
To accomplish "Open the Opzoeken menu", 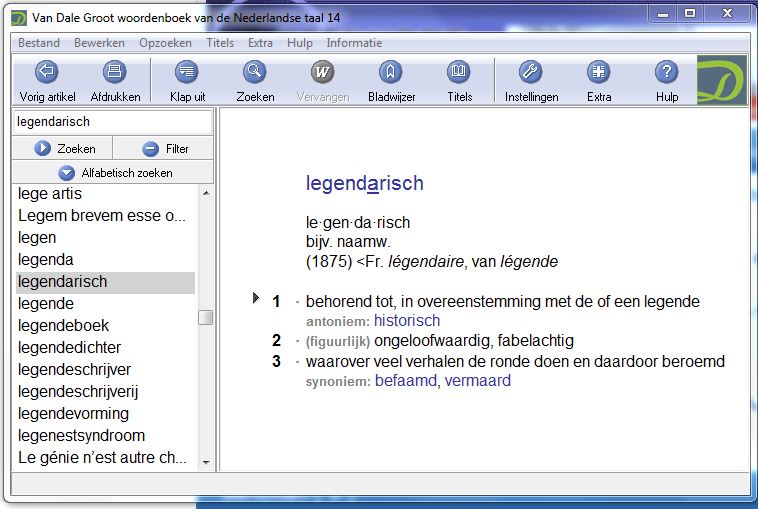I will 165,43.
